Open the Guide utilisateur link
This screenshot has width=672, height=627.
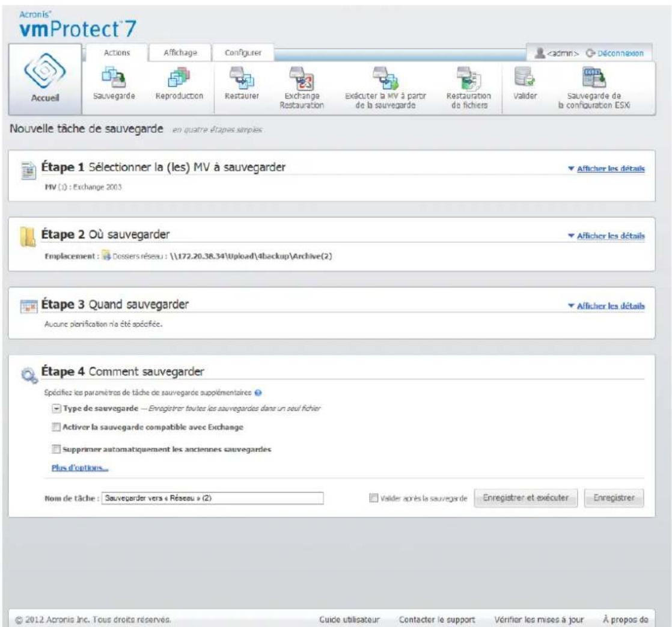(349, 620)
